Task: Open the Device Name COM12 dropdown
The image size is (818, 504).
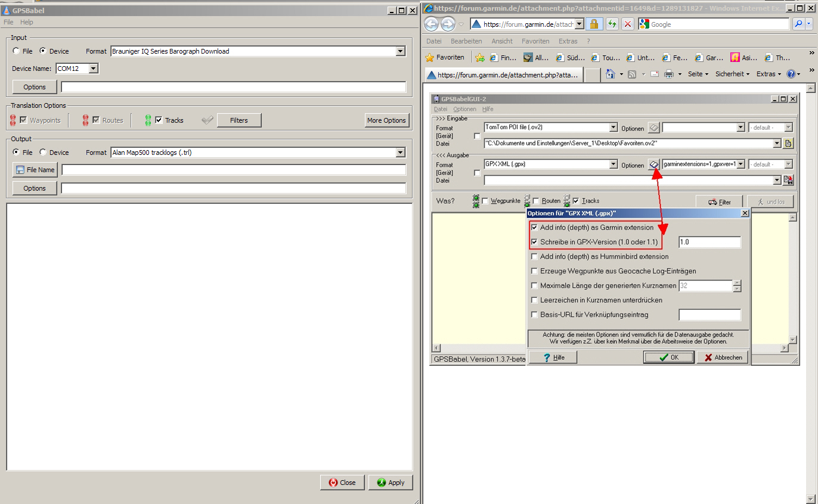Action: [93, 69]
